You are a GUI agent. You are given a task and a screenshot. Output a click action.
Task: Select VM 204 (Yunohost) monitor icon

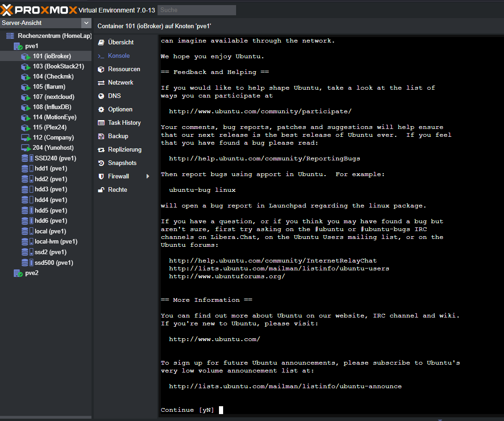[26, 148]
